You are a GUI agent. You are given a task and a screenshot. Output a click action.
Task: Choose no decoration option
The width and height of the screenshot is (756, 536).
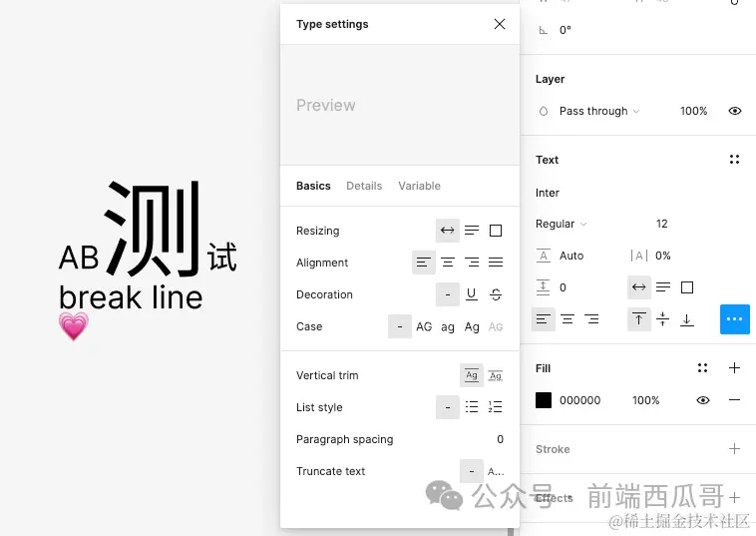click(x=448, y=294)
